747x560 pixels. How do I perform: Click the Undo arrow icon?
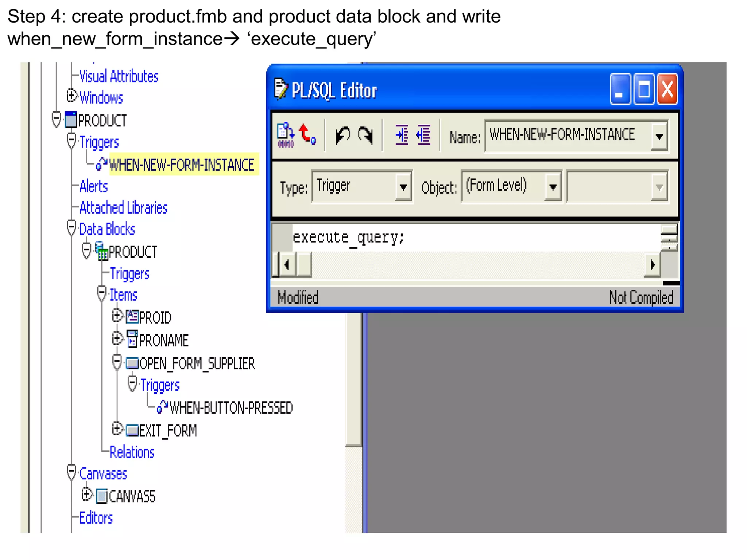point(343,135)
